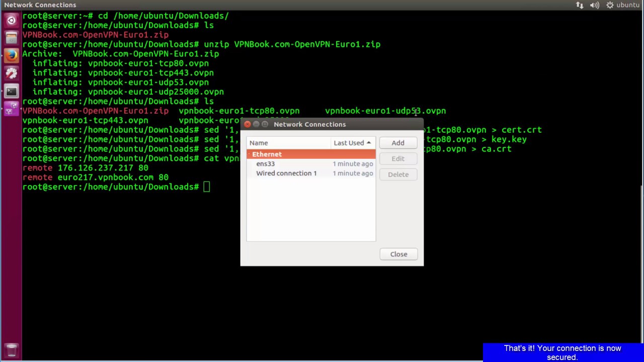Select the Network Connections launcher icon

coord(11,109)
